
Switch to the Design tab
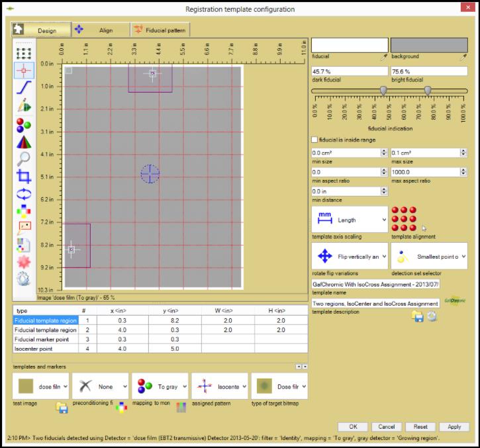(41, 30)
